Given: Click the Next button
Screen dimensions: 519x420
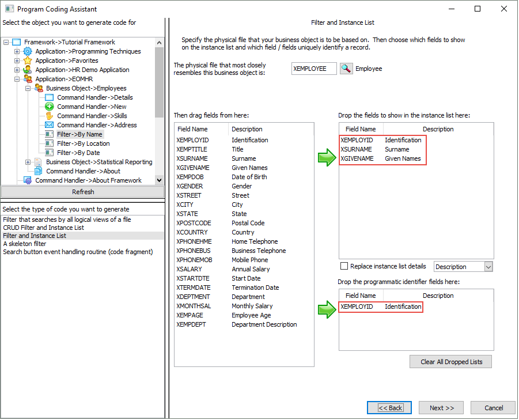Looking at the screenshot, I should tap(442, 408).
